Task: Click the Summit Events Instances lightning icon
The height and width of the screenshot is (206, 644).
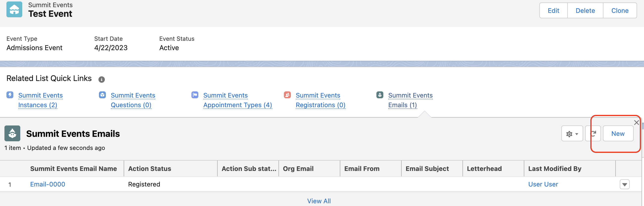Action: click(10, 95)
